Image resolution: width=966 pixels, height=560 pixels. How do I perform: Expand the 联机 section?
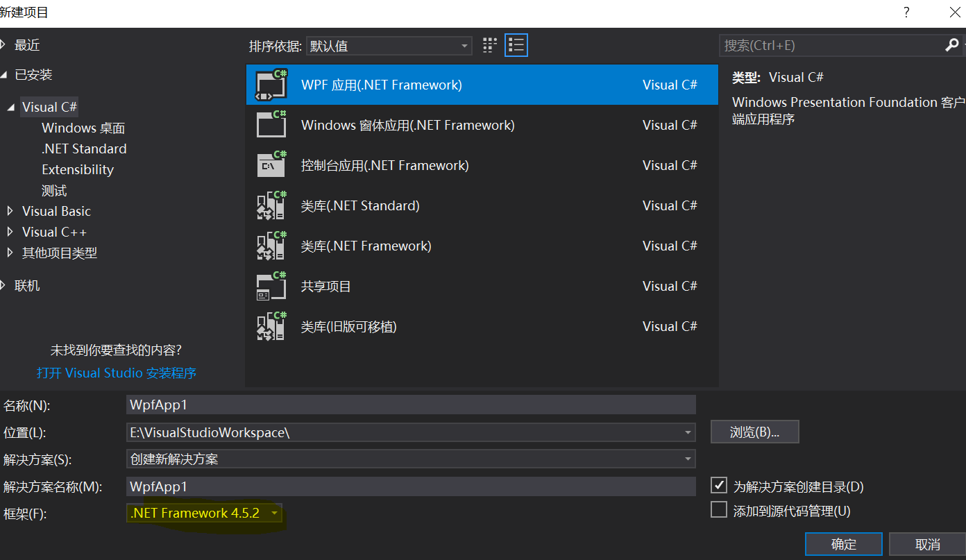4,285
